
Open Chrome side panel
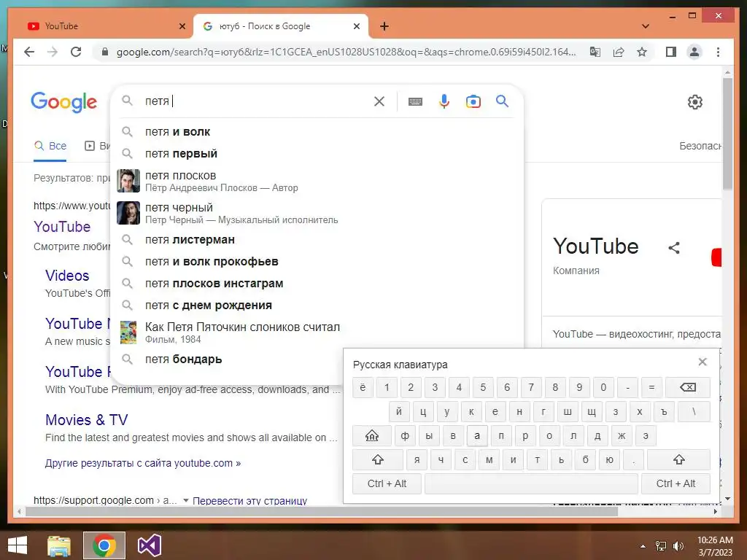[x=671, y=52]
